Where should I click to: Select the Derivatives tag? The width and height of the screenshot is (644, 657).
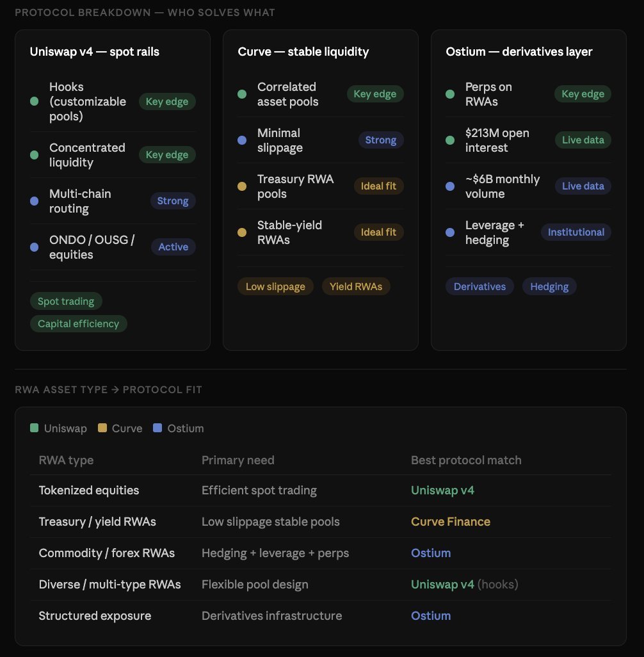pos(479,286)
